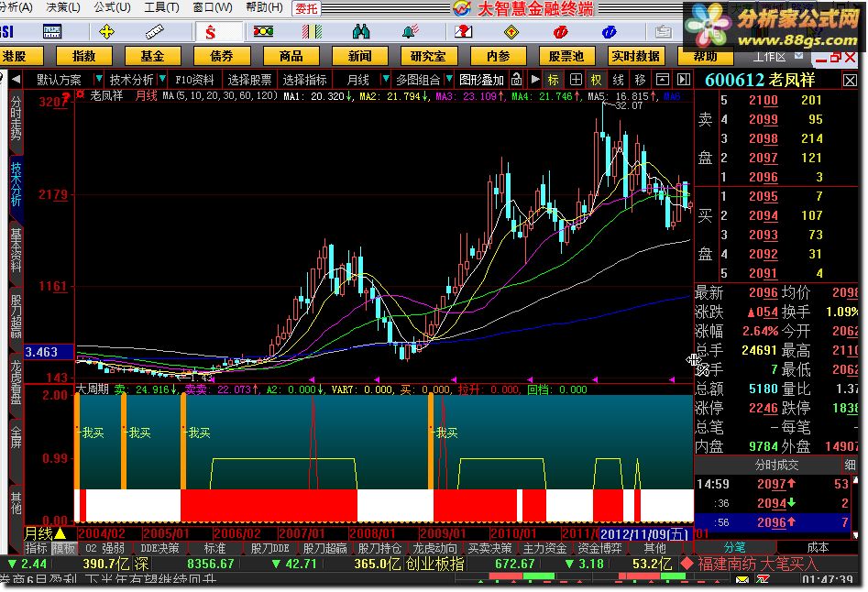Select the 全屏 sidebar tab

[16, 437]
